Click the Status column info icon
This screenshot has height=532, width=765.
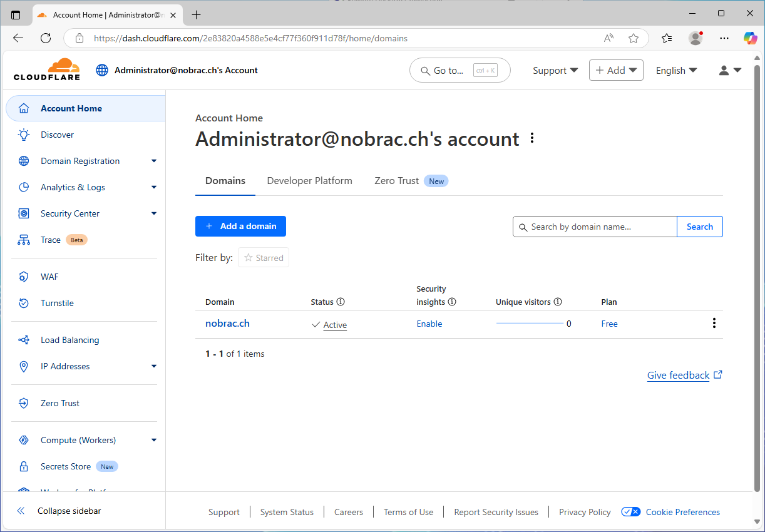(341, 302)
